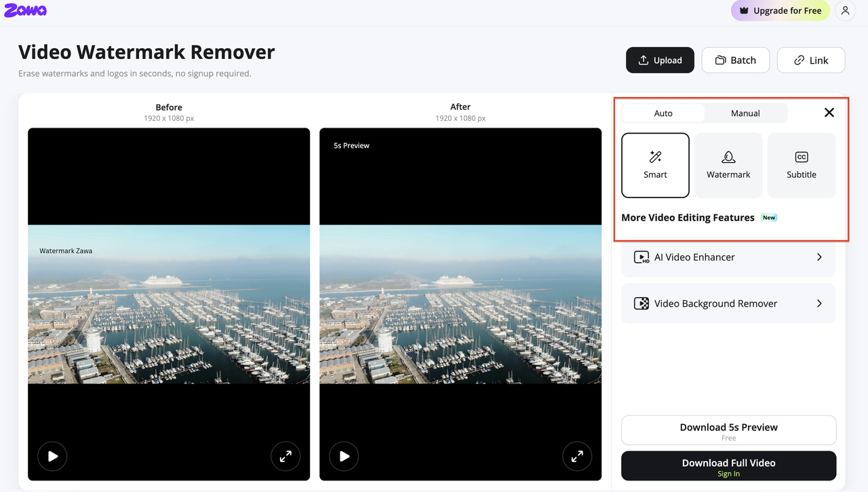The width and height of the screenshot is (868, 492).
Task: Select the Subtitle removal mode
Action: point(802,165)
